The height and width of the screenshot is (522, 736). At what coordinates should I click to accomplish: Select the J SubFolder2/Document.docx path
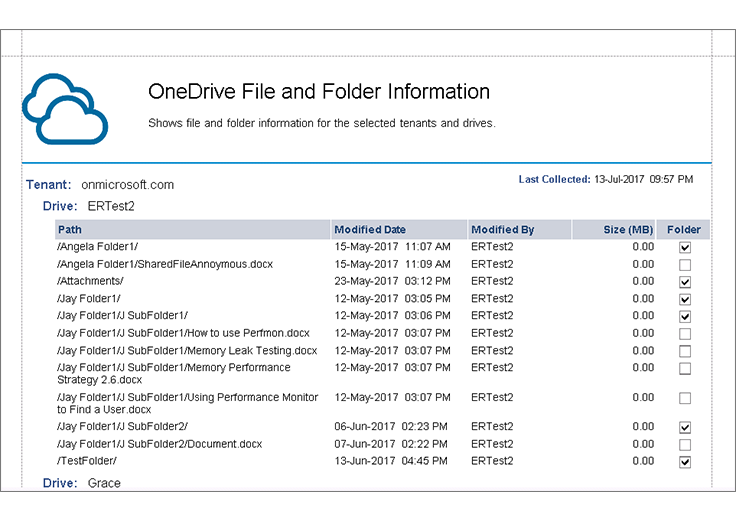[x=159, y=444]
